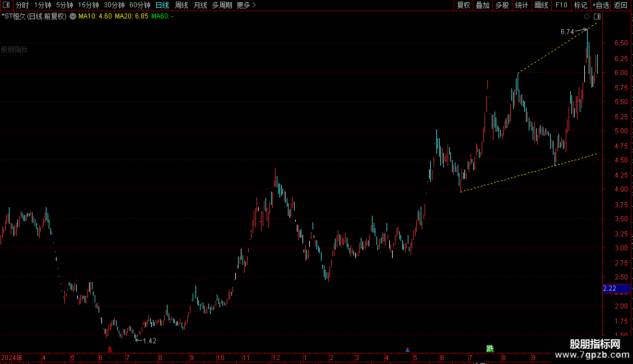Screen dimensions: 633x364
Task: Click the MA60 indicator label
Action: pos(162,17)
